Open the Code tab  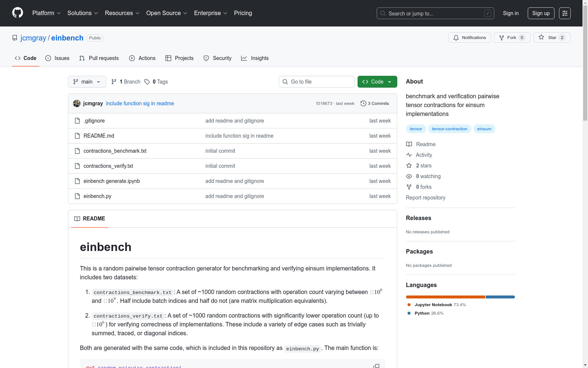(26, 58)
